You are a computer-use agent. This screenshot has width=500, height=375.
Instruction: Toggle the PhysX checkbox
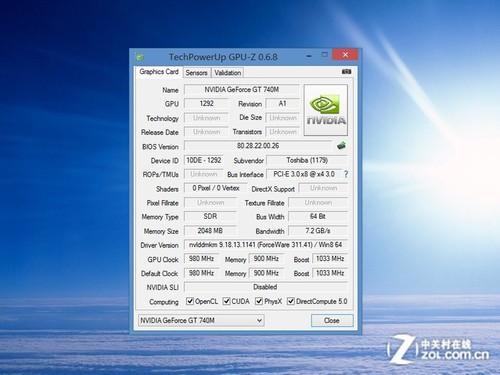[259, 301]
